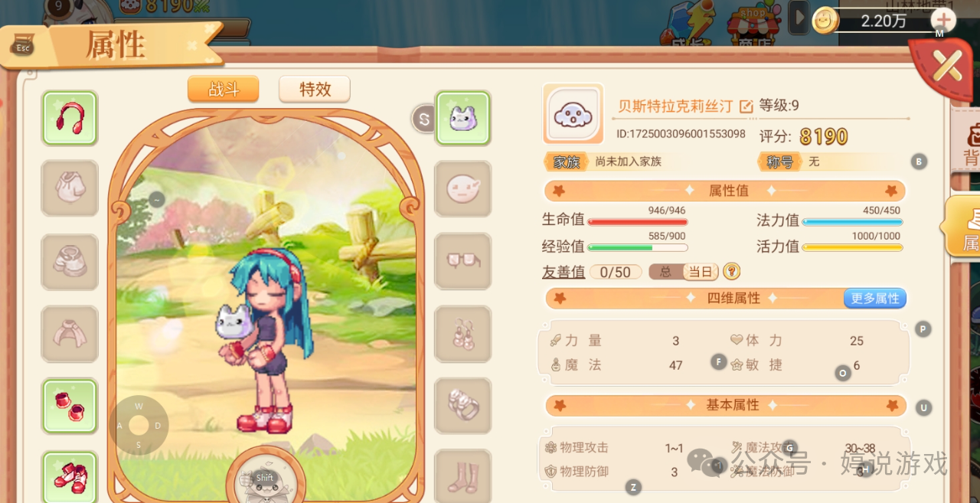The width and height of the screenshot is (980, 503).
Task: Click the pencil edit-name icon
Action: [x=746, y=106]
